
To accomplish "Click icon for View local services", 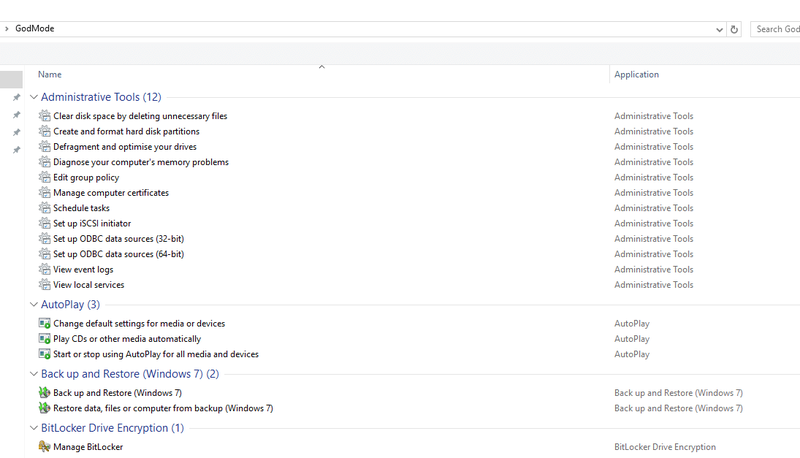I will (x=45, y=284).
